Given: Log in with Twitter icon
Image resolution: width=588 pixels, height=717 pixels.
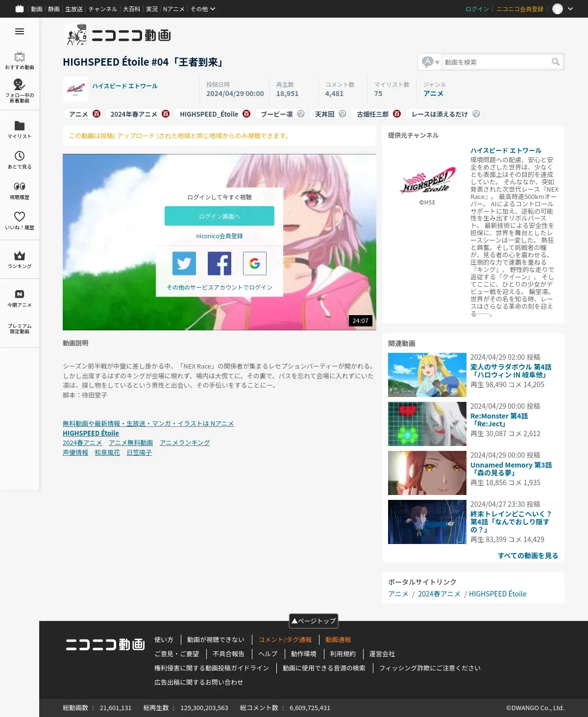Looking at the screenshot, I should (x=184, y=264).
